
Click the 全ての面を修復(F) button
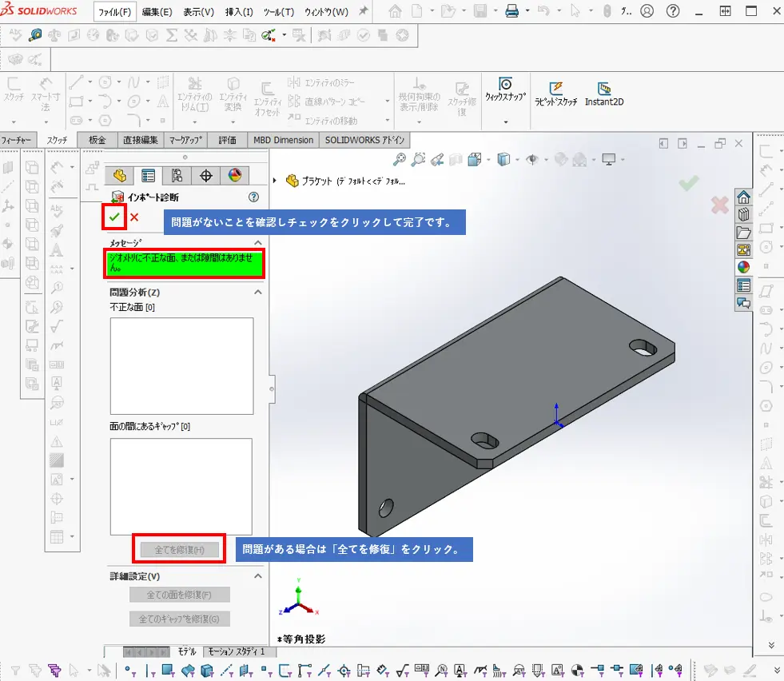click(179, 595)
